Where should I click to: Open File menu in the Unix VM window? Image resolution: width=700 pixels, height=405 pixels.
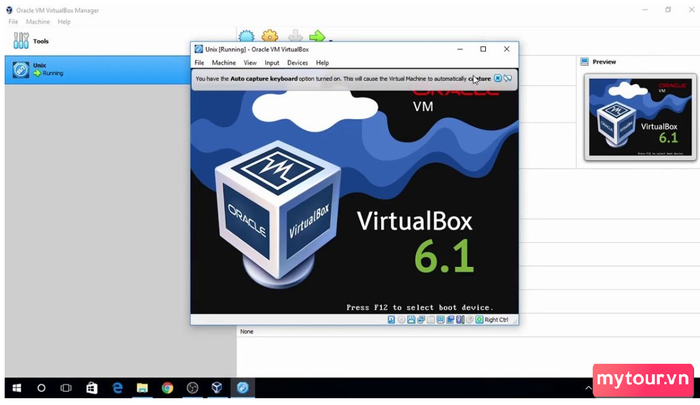pyautogui.click(x=200, y=63)
